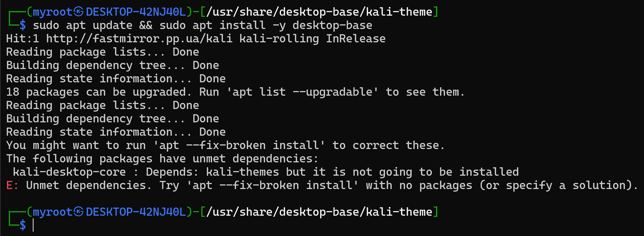The width and height of the screenshot is (644, 236).
Task: Click the 'apt list --upgradable' suggestion text
Action: (x=302, y=92)
